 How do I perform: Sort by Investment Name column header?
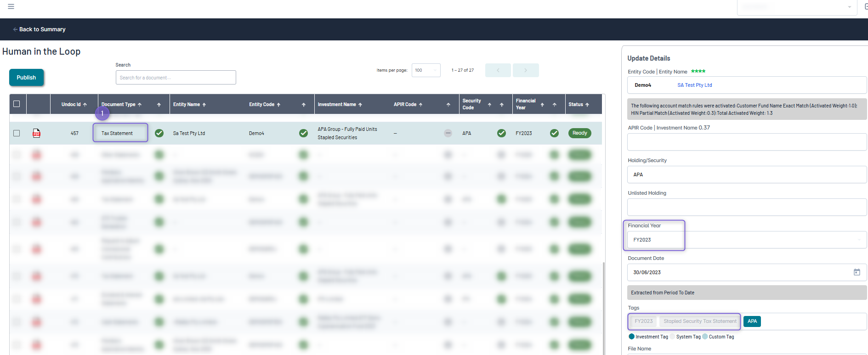point(337,105)
